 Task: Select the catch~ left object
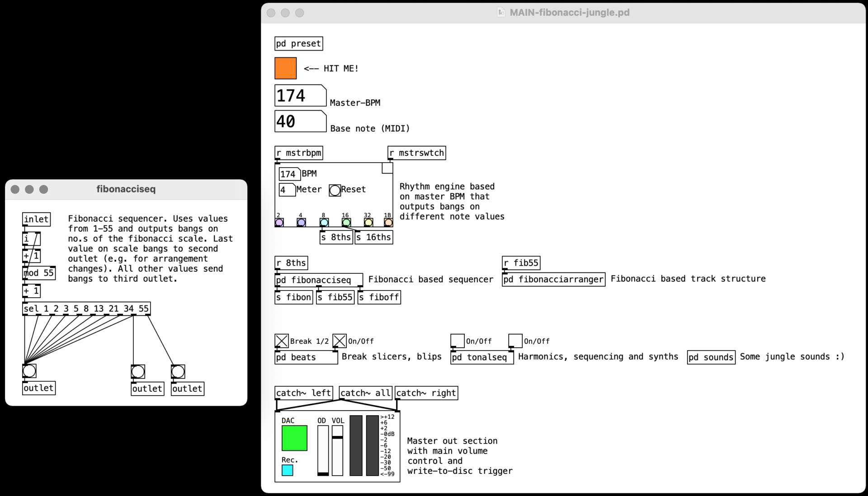(x=304, y=393)
